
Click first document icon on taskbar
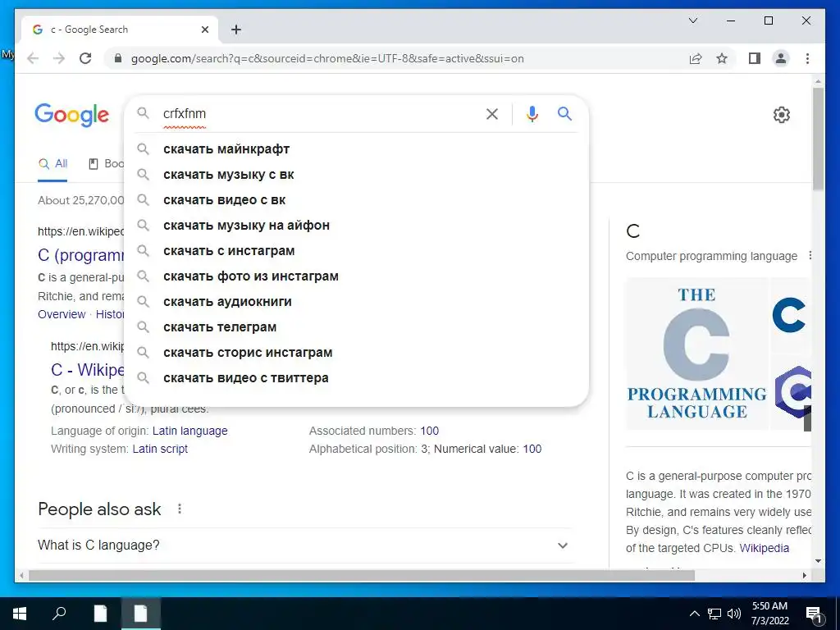[100, 614]
